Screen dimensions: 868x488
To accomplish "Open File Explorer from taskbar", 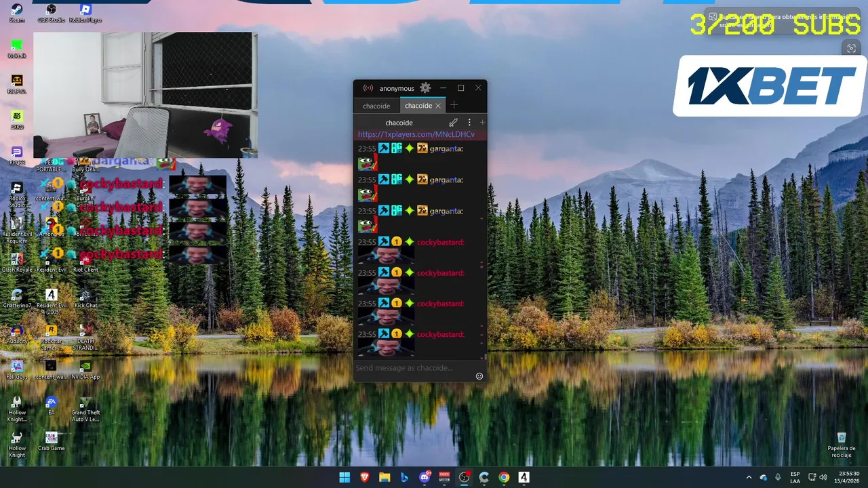I will [x=384, y=477].
